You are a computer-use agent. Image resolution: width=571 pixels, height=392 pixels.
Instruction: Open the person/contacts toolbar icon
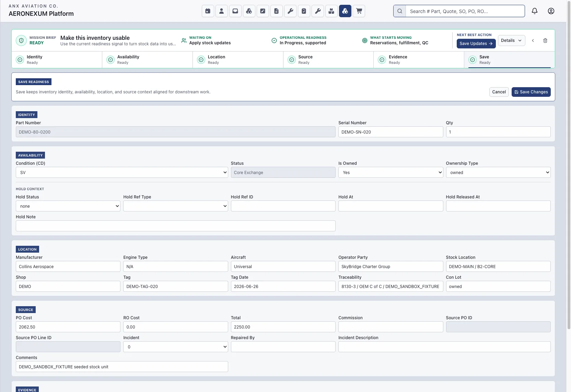pyautogui.click(x=221, y=11)
